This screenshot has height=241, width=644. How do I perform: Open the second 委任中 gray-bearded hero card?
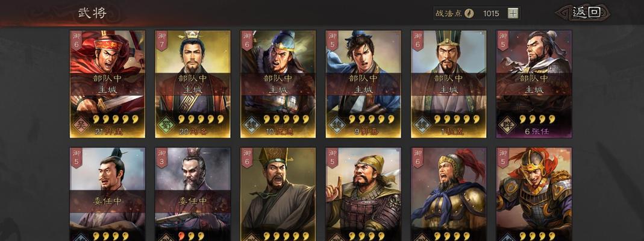[x=193, y=194]
